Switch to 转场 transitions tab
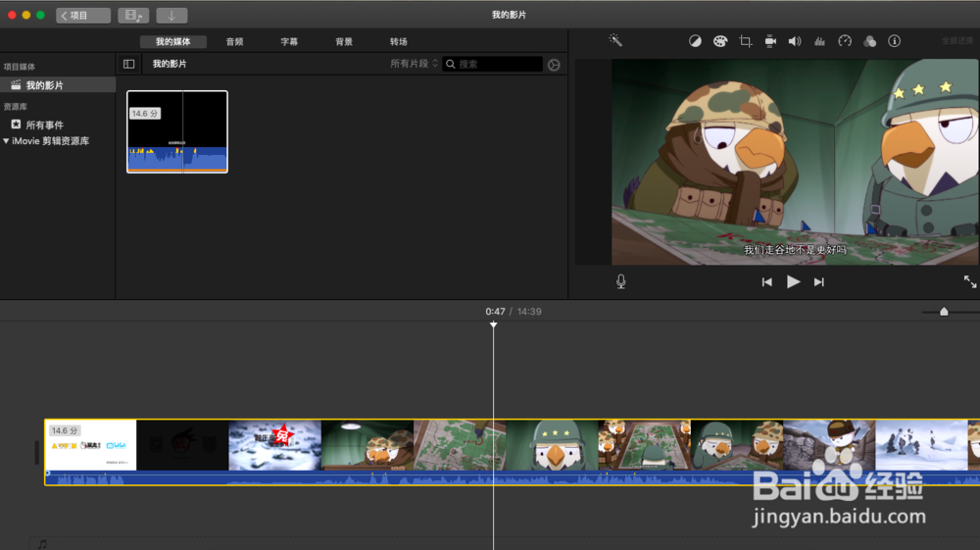The image size is (980, 550). (x=398, y=42)
